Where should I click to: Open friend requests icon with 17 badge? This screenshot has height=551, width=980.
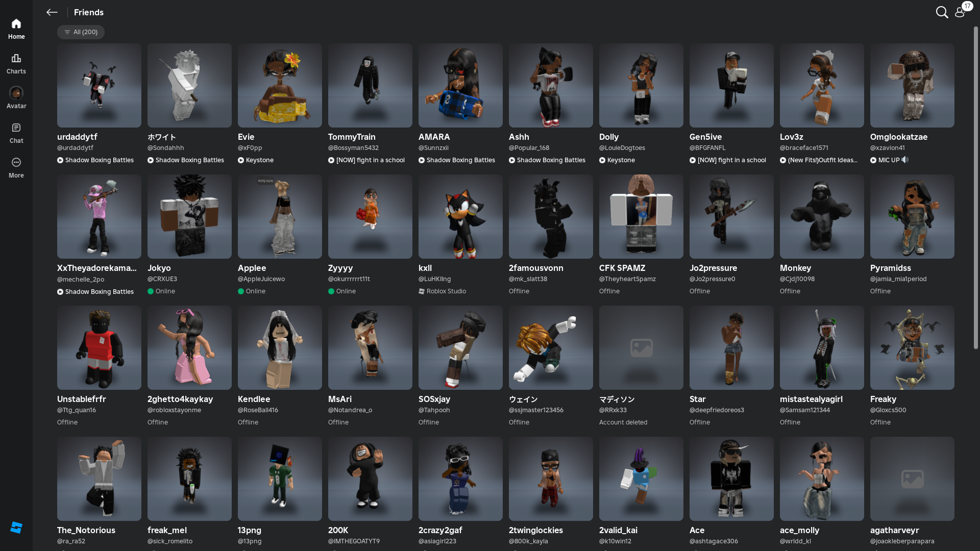(x=960, y=12)
